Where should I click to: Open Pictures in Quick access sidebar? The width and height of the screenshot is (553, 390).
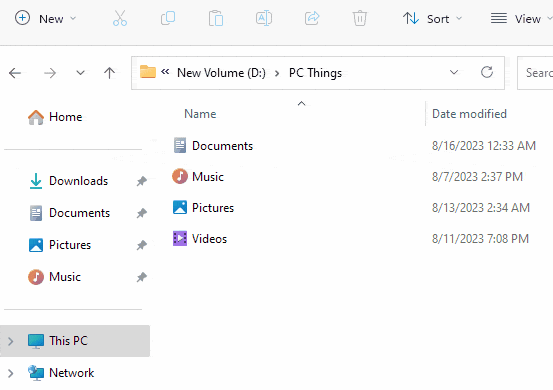tap(70, 245)
